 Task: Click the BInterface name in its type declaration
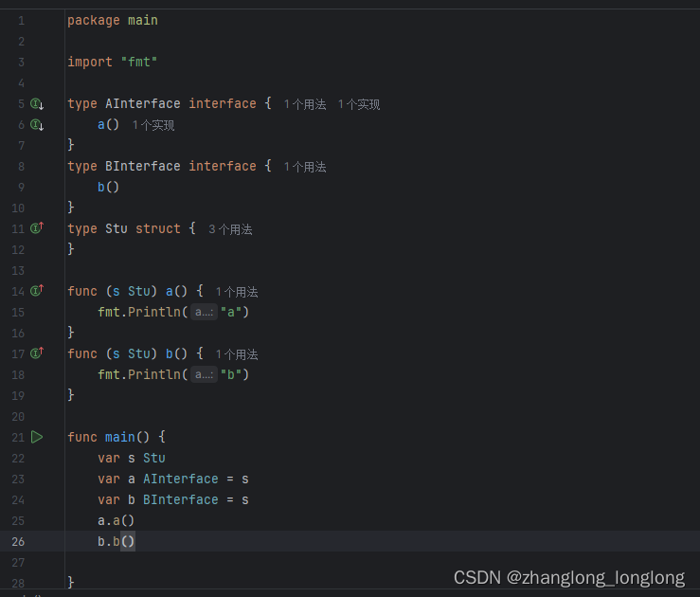(143, 166)
